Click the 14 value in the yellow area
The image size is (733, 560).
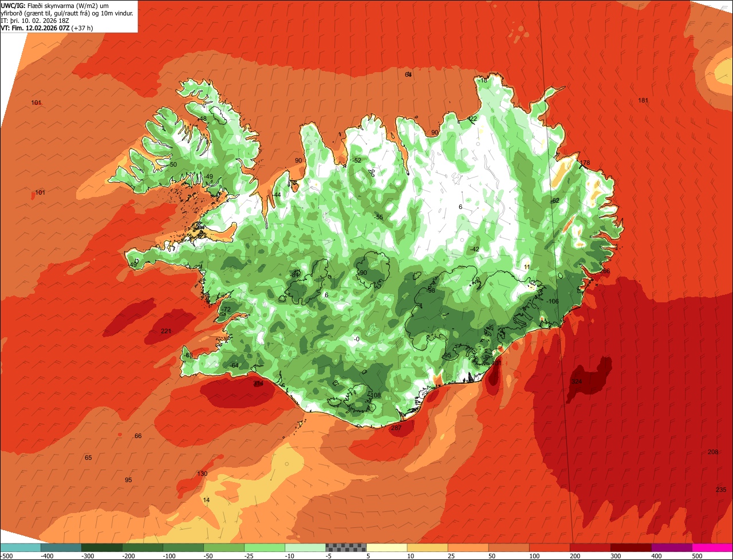coord(207,500)
